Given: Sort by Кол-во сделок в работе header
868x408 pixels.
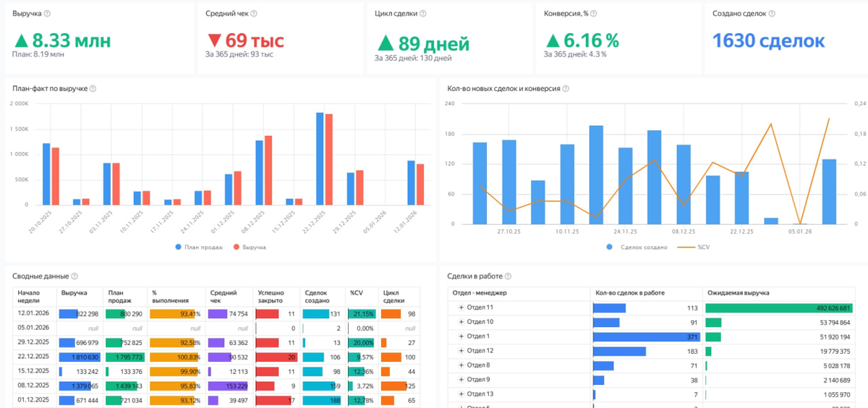Looking at the screenshot, I should [x=647, y=293].
